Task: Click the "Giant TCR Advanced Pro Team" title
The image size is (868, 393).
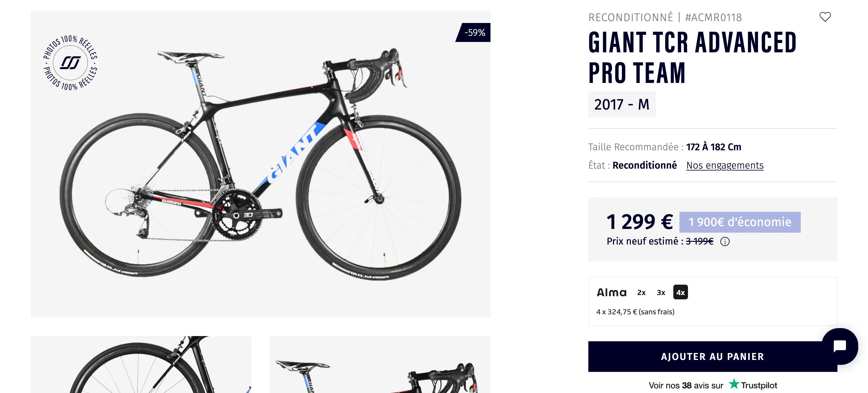Action: (x=692, y=57)
